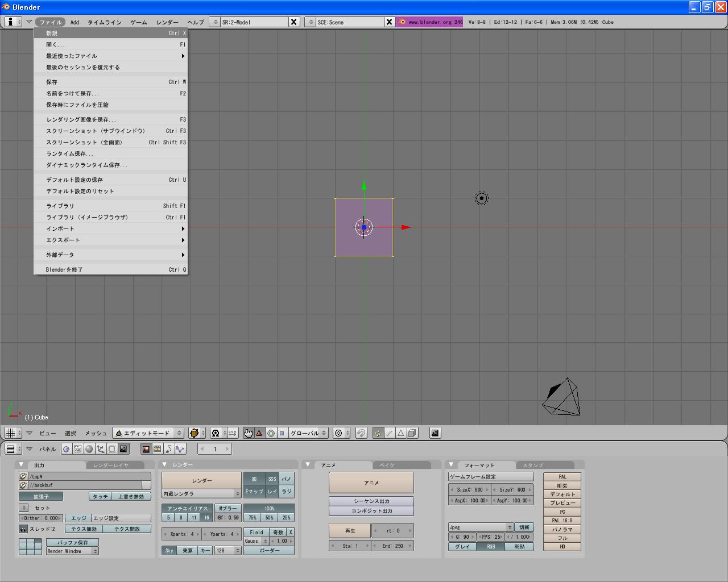Click the folder icon beside //backbuf path
This screenshot has width=728, height=582.
pyautogui.click(x=23, y=485)
